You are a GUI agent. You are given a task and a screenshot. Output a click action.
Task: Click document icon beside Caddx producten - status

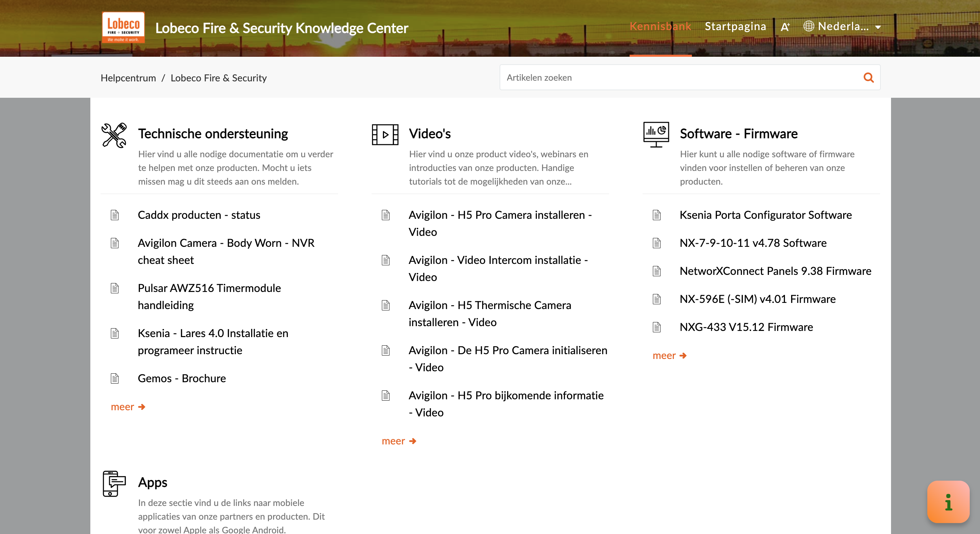[x=115, y=215]
